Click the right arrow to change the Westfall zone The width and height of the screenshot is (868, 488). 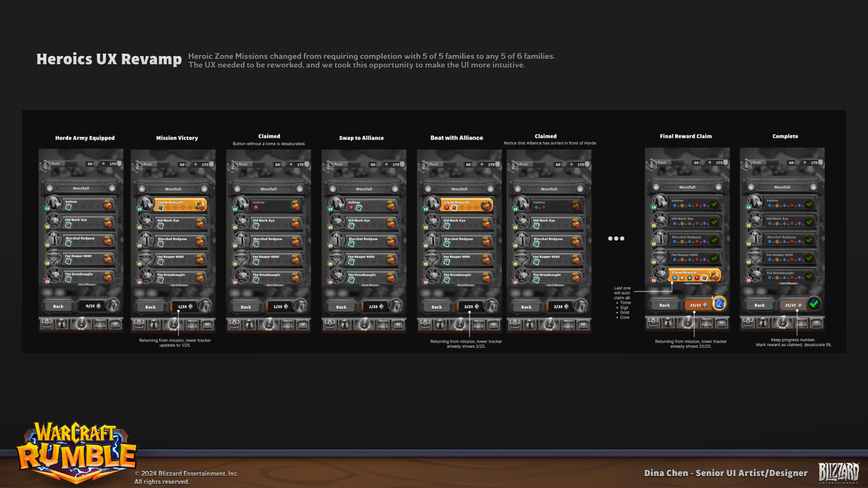tap(112, 188)
